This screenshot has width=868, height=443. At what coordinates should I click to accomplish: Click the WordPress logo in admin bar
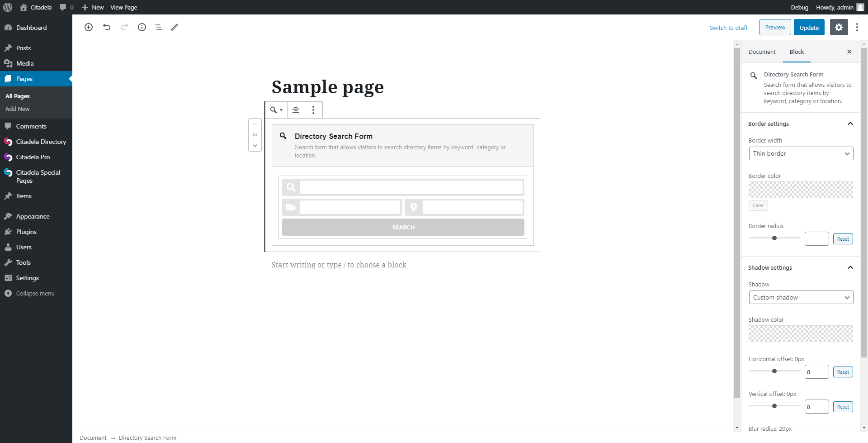click(8, 7)
